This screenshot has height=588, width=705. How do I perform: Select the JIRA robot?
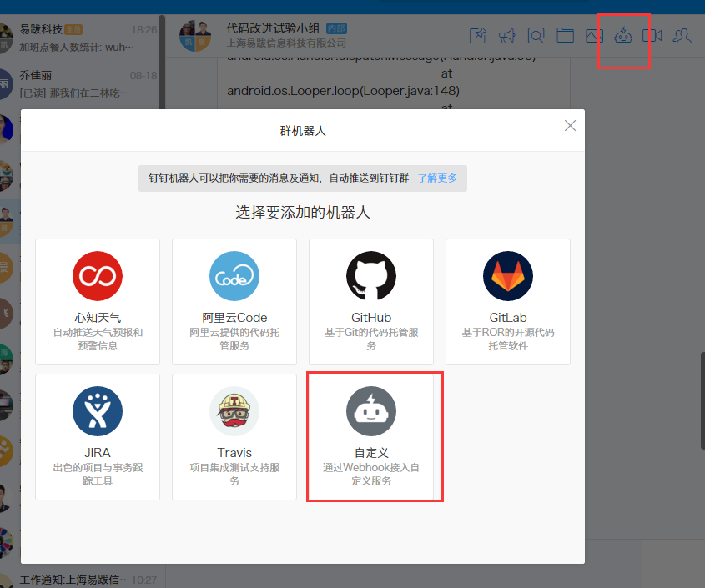[98, 436]
